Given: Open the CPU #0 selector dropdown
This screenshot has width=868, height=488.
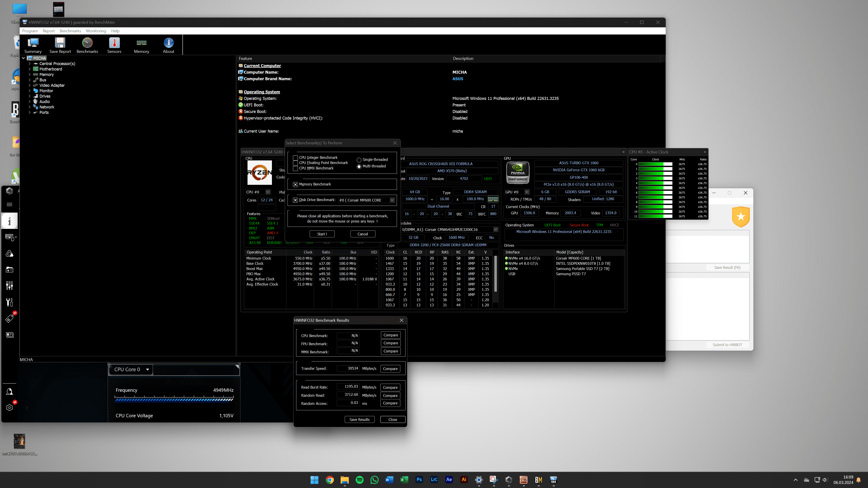Looking at the screenshot, I should [268, 192].
